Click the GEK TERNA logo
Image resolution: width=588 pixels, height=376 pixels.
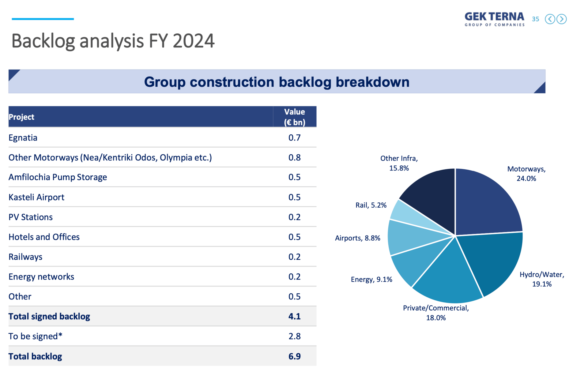point(494,19)
